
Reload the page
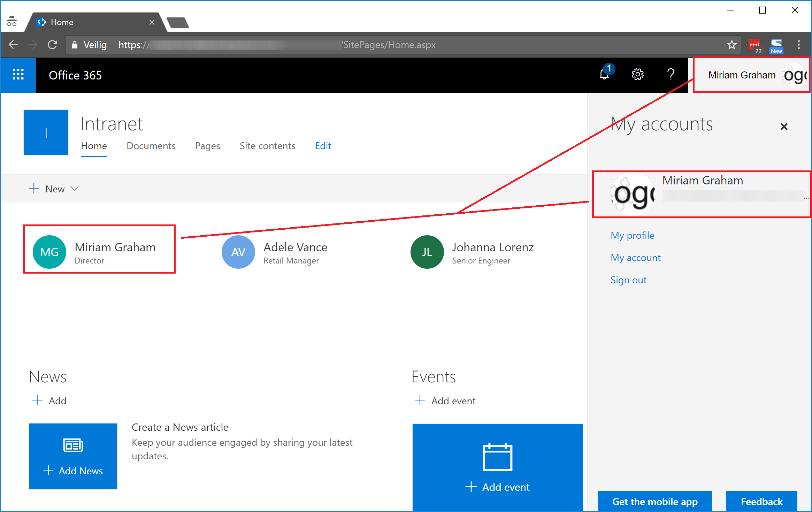click(x=53, y=45)
